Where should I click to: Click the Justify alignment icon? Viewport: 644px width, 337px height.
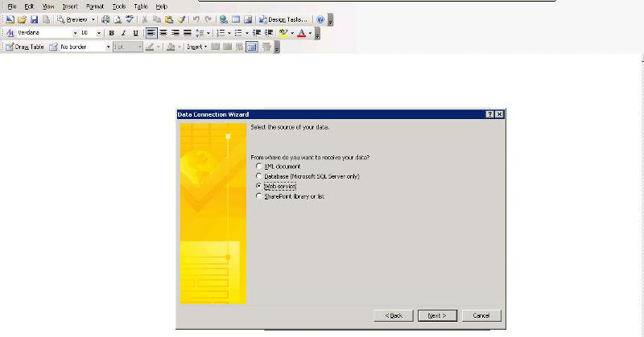click(188, 33)
